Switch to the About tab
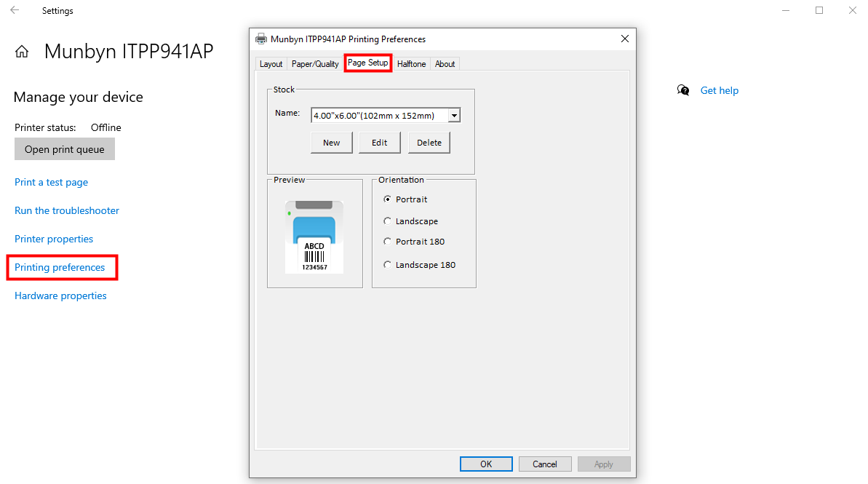This screenshot has width=868, height=484. [x=445, y=64]
